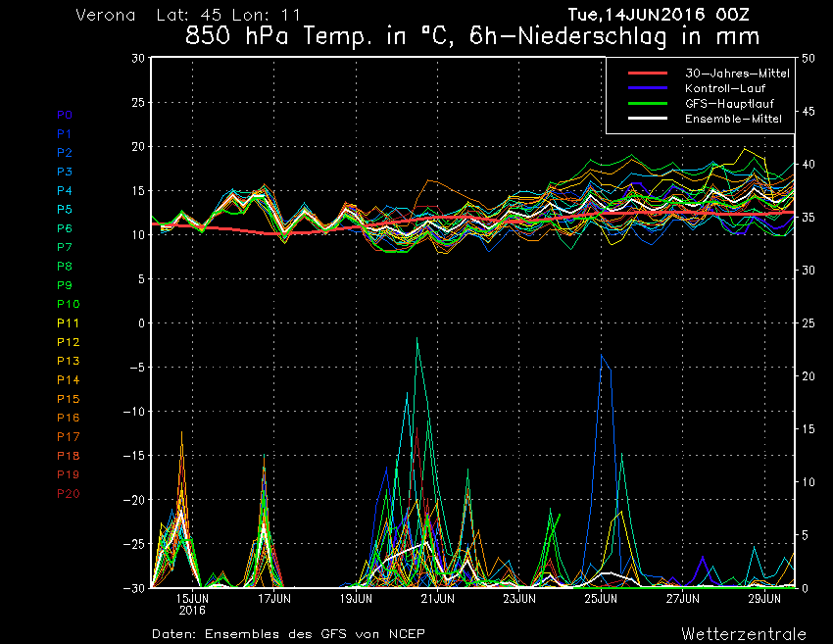Screen dimensions: 833x644
Task: Click the P2 member label
Action: [65, 153]
